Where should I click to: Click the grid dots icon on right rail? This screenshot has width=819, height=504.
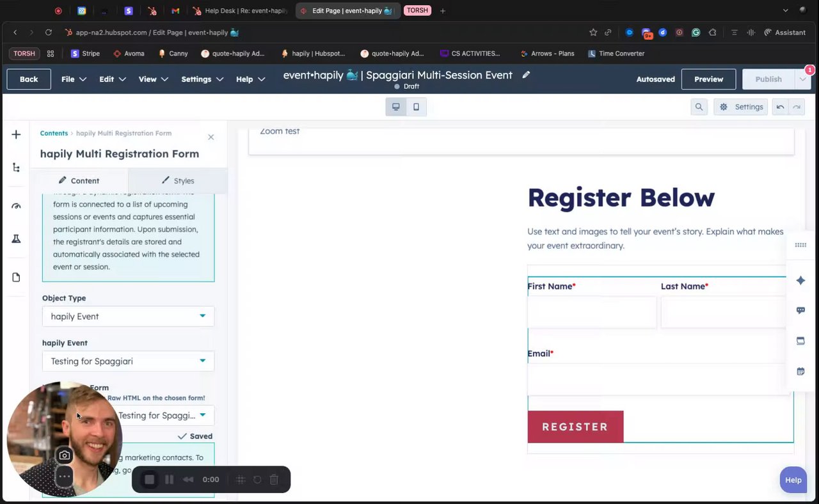click(x=800, y=245)
